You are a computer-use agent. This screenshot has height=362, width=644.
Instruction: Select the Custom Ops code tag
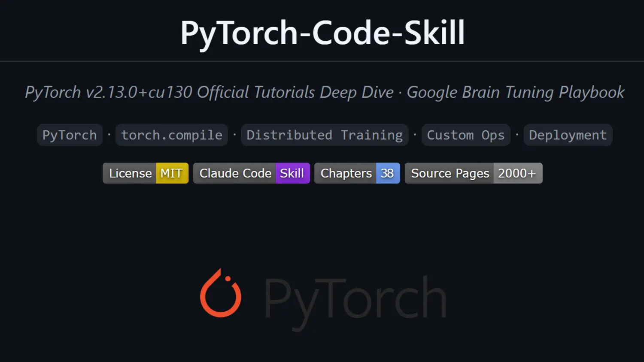point(466,135)
